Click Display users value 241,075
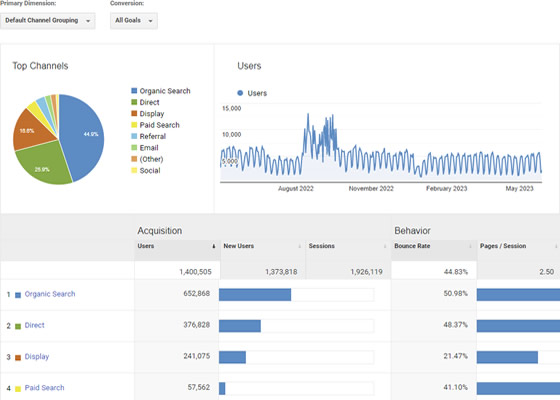This screenshot has width=560, height=400. (196, 356)
